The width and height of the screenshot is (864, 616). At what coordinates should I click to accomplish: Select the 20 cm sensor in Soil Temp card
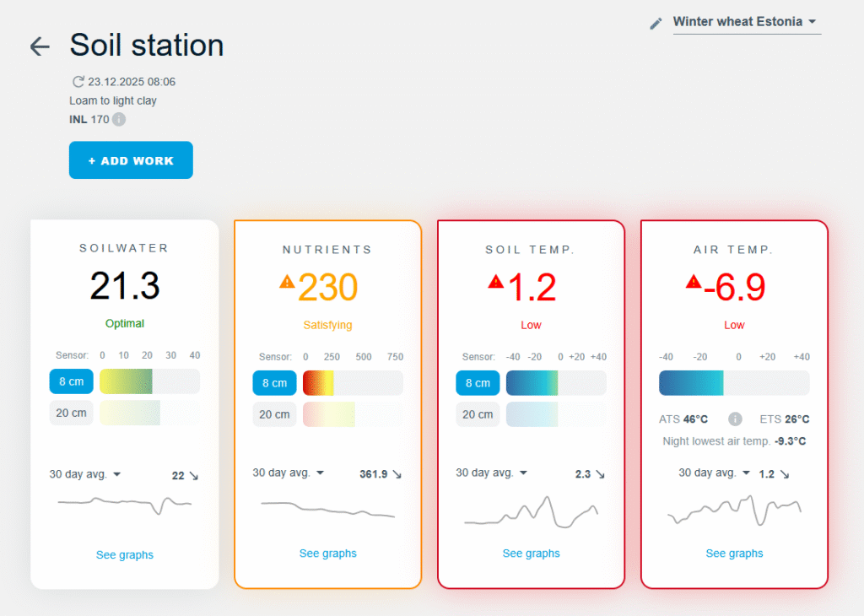pos(478,414)
